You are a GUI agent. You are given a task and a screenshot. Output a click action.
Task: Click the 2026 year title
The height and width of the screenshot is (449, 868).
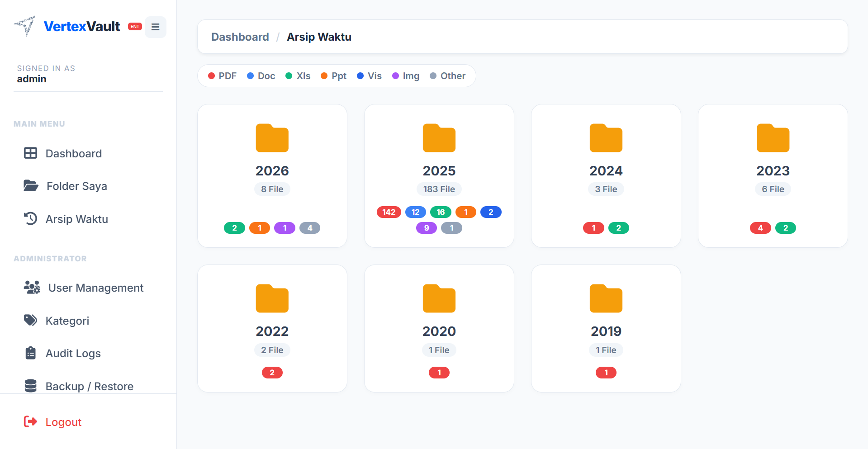coord(272,170)
